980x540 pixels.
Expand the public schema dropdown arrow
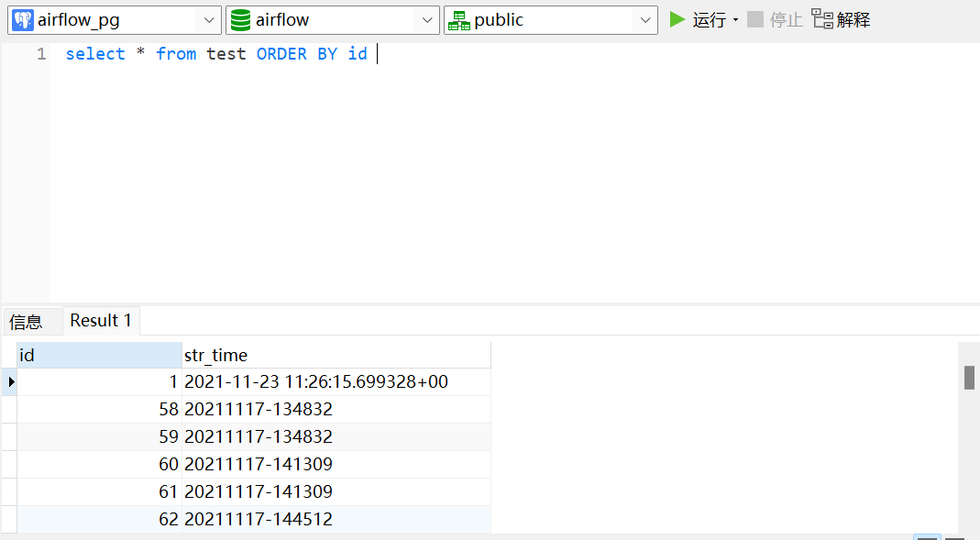click(x=645, y=20)
